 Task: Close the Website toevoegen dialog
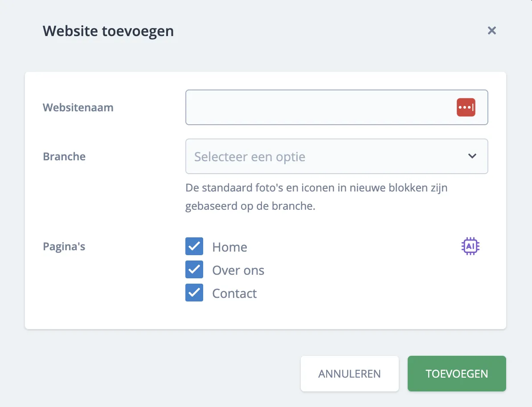[491, 30]
